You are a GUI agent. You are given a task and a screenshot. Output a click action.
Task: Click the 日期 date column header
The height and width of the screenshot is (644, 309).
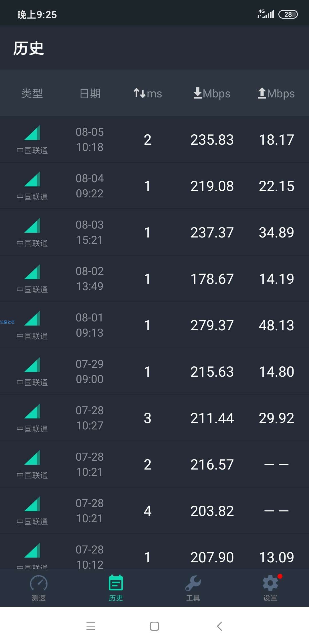[90, 93]
